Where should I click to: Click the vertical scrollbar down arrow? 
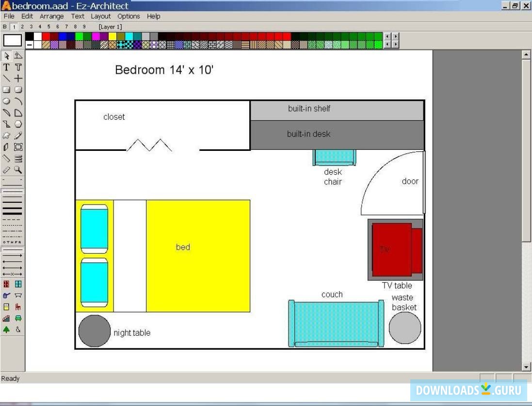(526, 367)
